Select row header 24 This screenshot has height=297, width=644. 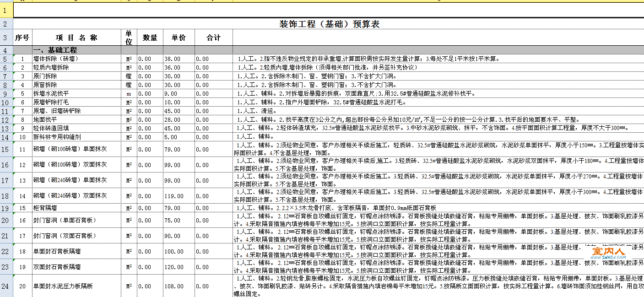click(6, 286)
